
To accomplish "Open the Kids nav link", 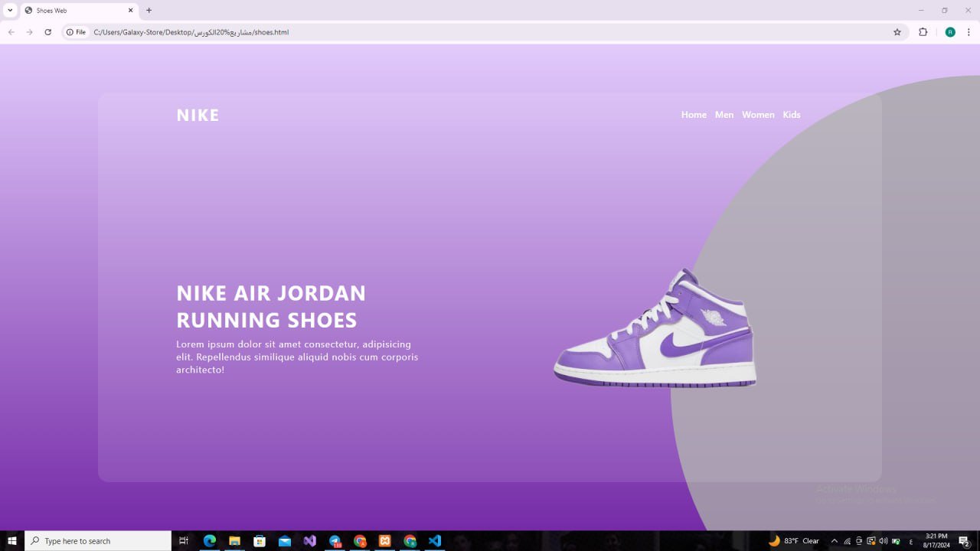I will coord(792,115).
